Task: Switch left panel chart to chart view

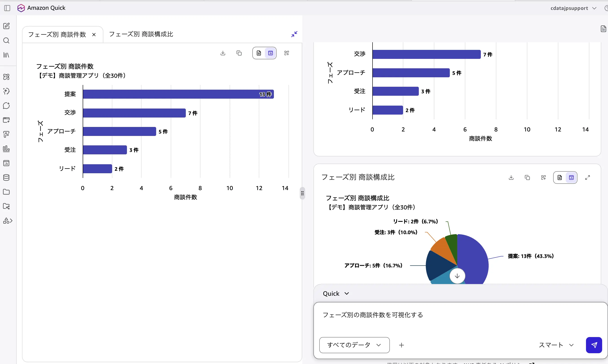Action: [x=270, y=53]
